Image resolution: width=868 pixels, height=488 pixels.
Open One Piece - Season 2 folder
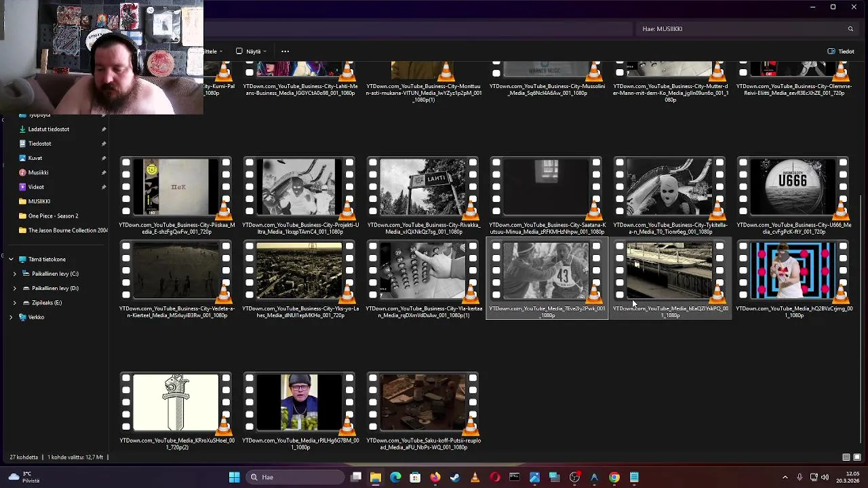53,216
